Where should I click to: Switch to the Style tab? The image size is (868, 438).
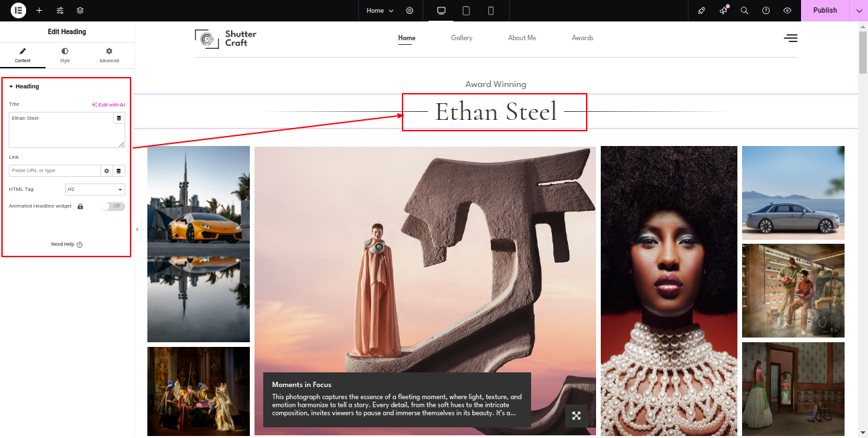tap(65, 56)
